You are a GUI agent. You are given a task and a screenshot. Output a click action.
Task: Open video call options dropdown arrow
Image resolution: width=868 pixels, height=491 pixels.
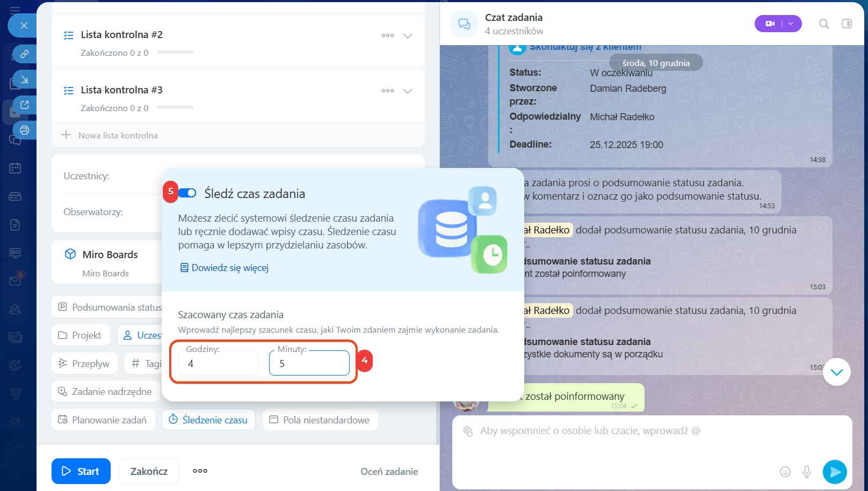(791, 24)
